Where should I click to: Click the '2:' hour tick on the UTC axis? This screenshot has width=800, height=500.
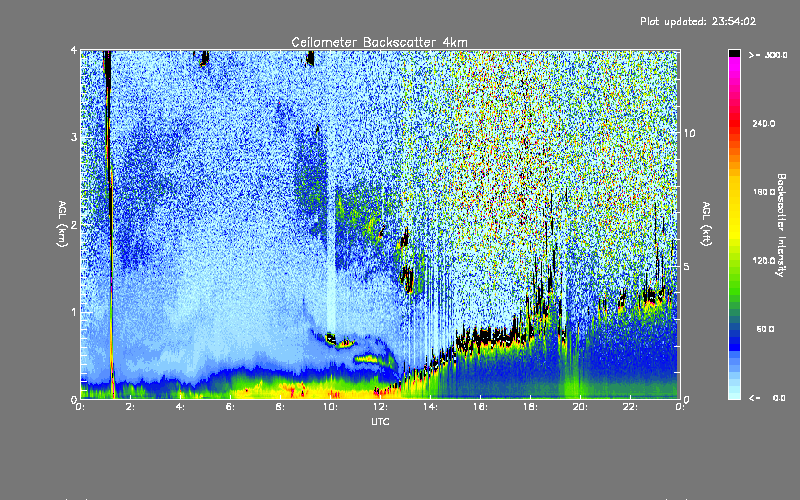point(130,407)
